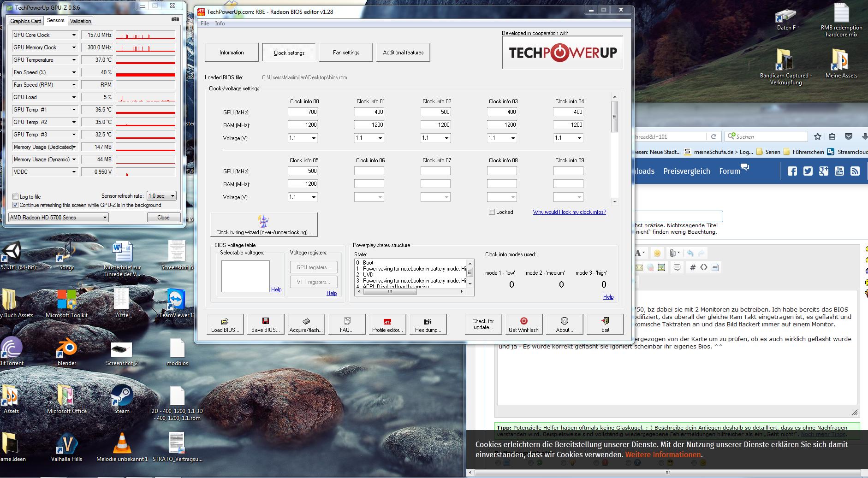Switch to the Validation tab in GPU-Z
868x478 pixels.
[81, 21]
